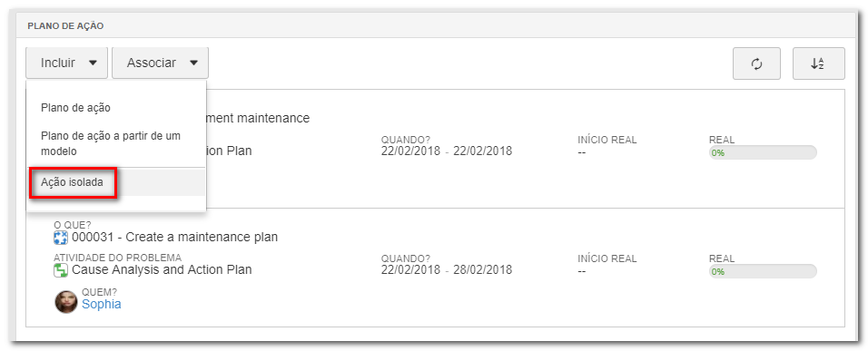Image resolution: width=868 pixels, height=351 pixels.
Task: Click the 22/02/2018 - 28/02/2018 date range
Action: coord(446,270)
